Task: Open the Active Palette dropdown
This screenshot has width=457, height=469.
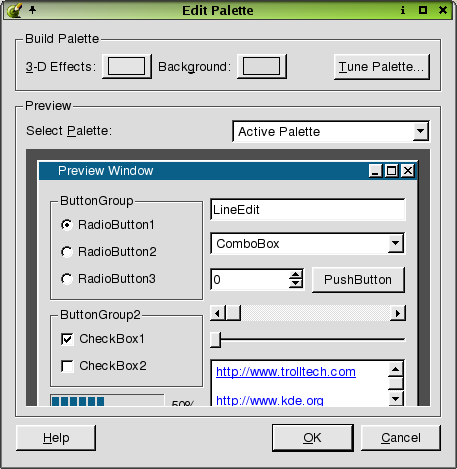Action: click(331, 131)
